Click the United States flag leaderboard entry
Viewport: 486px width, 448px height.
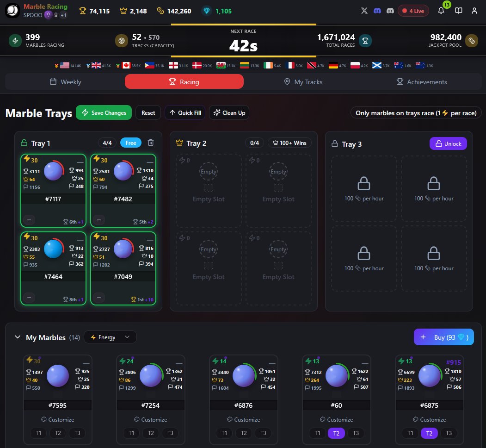coord(68,65)
